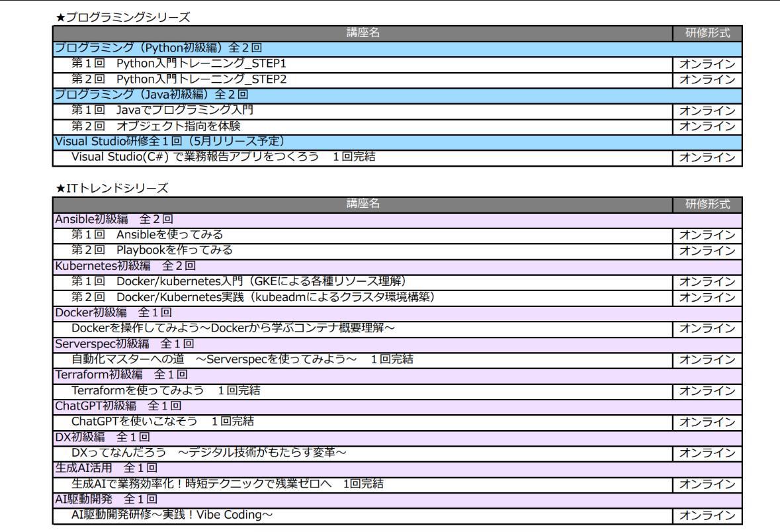Select the Docker/kubernetes入門 GKE course row
The width and height of the screenshot is (780, 532).
coord(239,281)
